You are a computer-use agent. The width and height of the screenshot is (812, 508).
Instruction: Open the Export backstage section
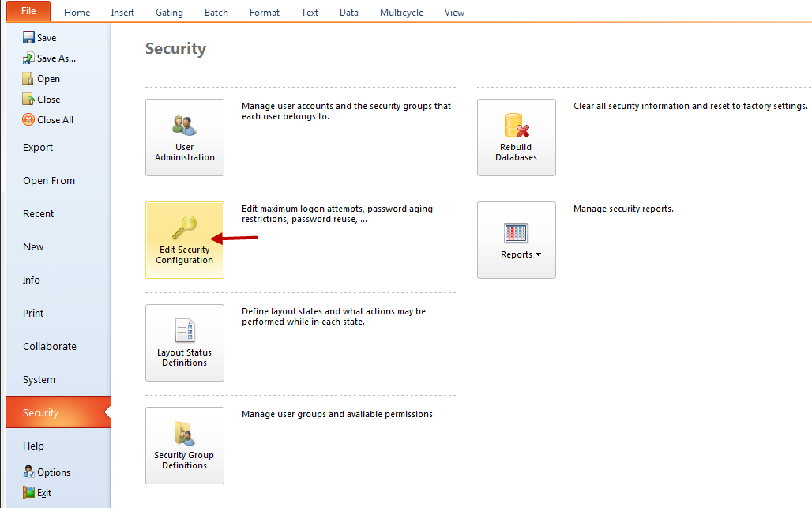(38, 148)
